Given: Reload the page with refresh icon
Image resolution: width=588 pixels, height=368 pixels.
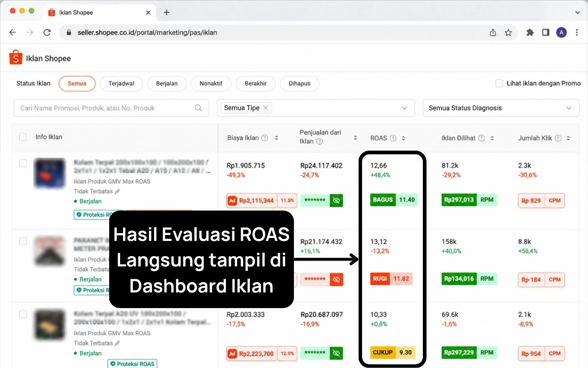Looking at the screenshot, I should 47,32.
